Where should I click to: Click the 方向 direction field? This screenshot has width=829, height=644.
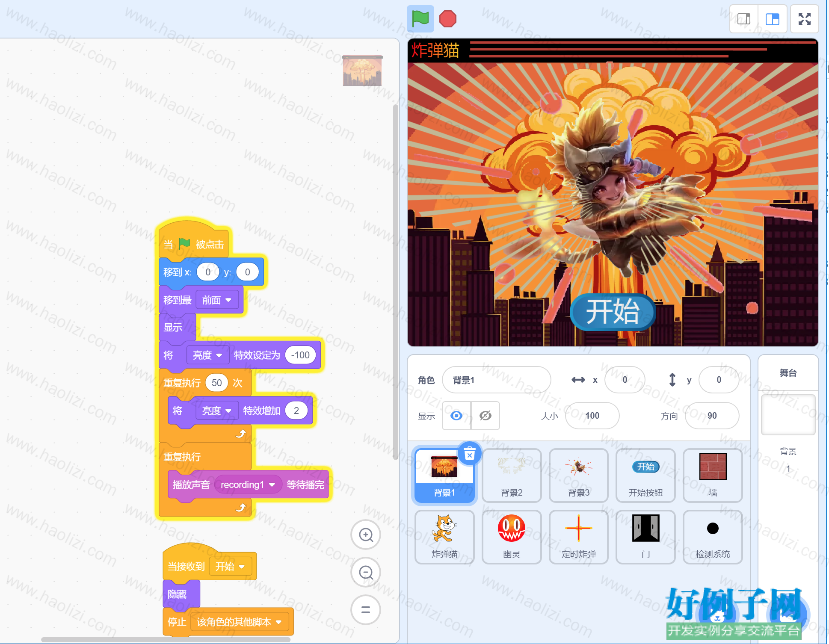tap(712, 416)
